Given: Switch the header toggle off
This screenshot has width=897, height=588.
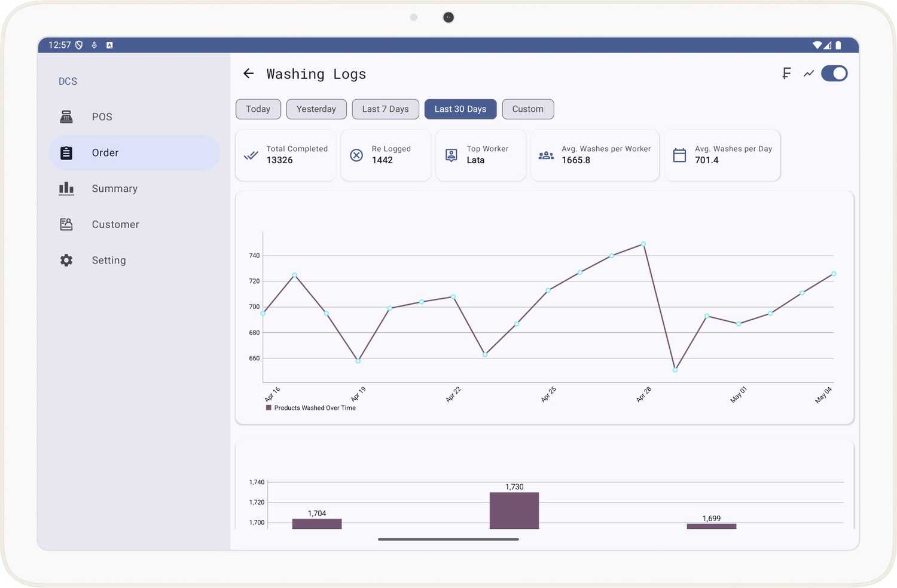Looking at the screenshot, I should coord(834,73).
